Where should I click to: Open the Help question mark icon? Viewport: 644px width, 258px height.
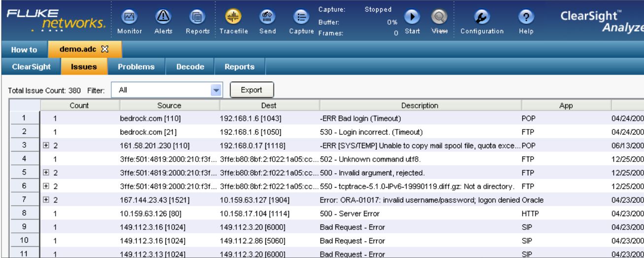[x=527, y=17]
